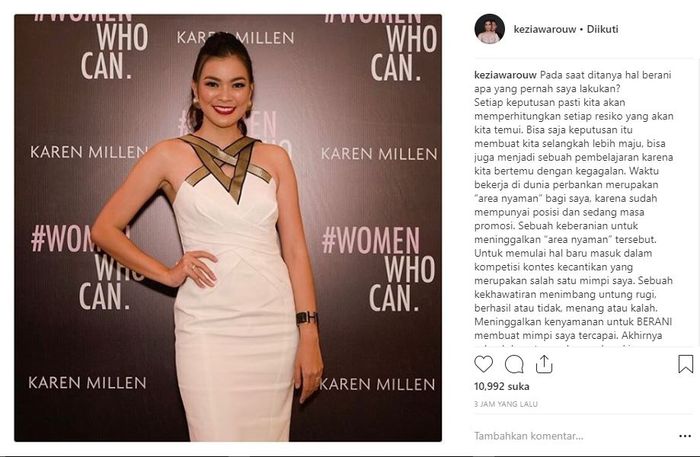The width and height of the screenshot is (700, 457).
Task: Like the post with the heart icon
Action: [483, 364]
